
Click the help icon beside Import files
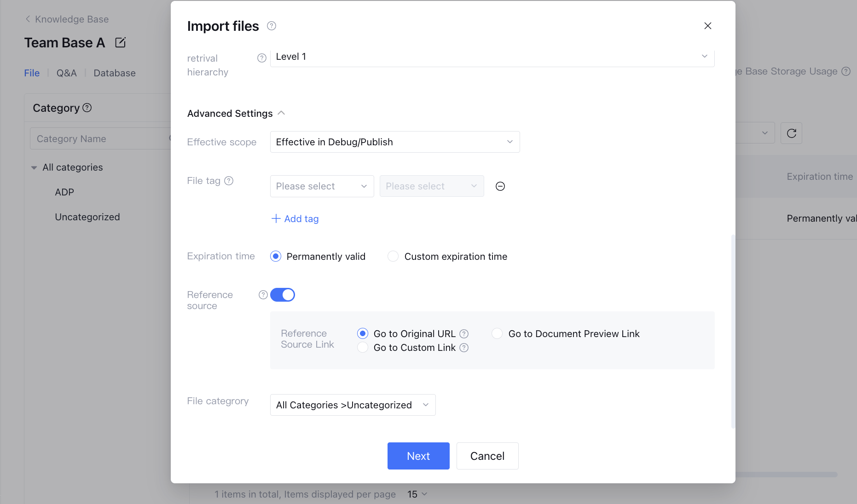pyautogui.click(x=272, y=26)
